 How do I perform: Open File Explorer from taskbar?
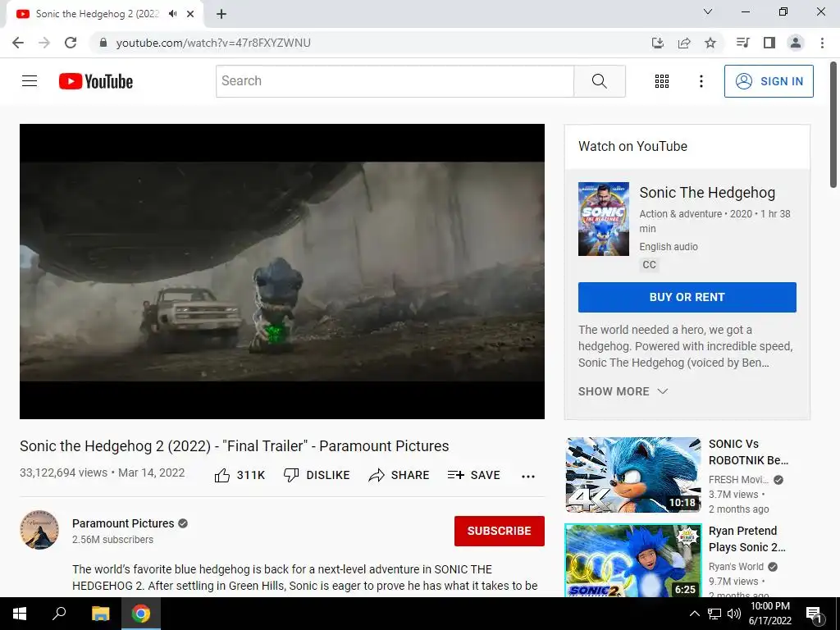click(x=100, y=614)
